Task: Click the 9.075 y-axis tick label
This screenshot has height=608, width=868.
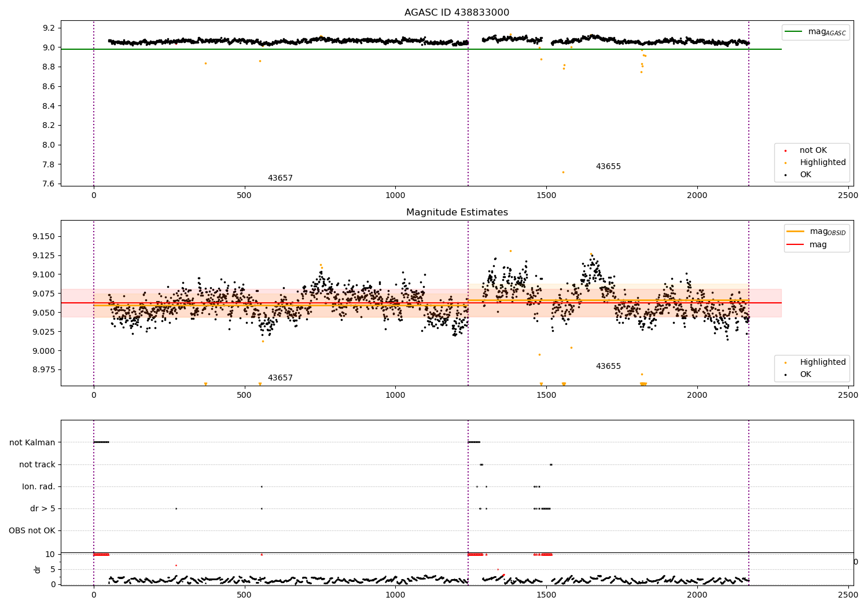Action: [x=43, y=294]
